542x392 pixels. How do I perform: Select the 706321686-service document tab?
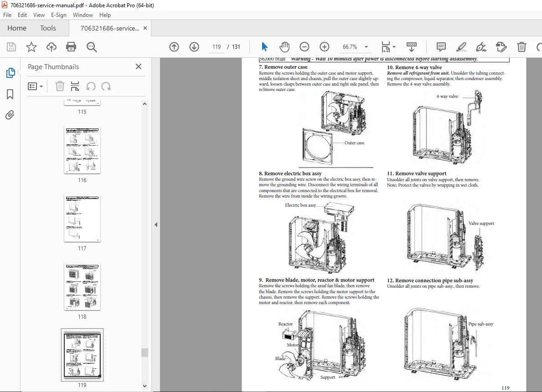pyautogui.click(x=110, y=28)
